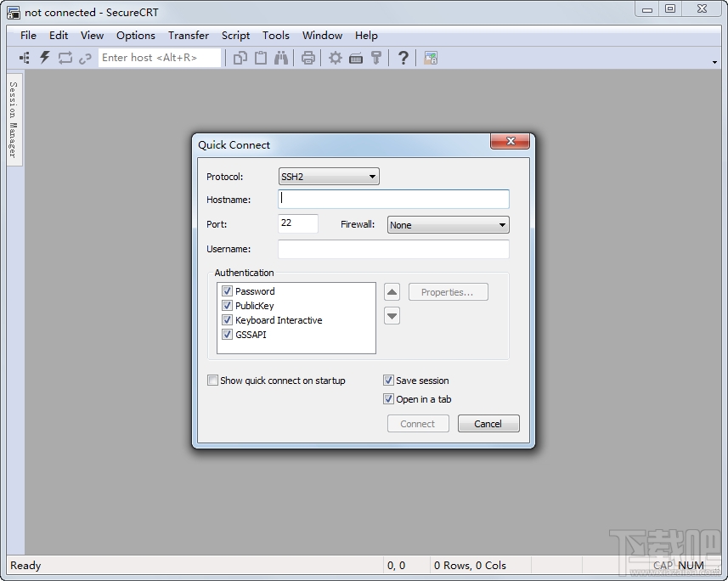Uncheck the Save session checkbox
Viewport: 728px width, 581px height.
388,381
